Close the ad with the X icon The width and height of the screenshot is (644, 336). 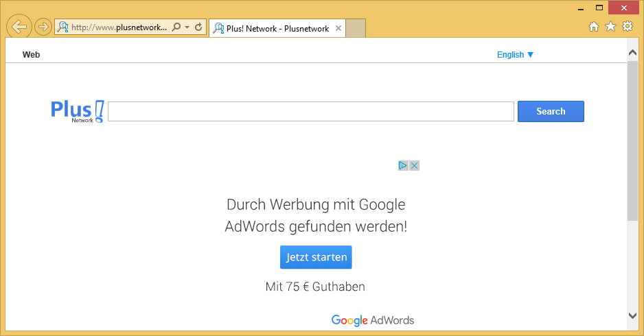[414, 165]
